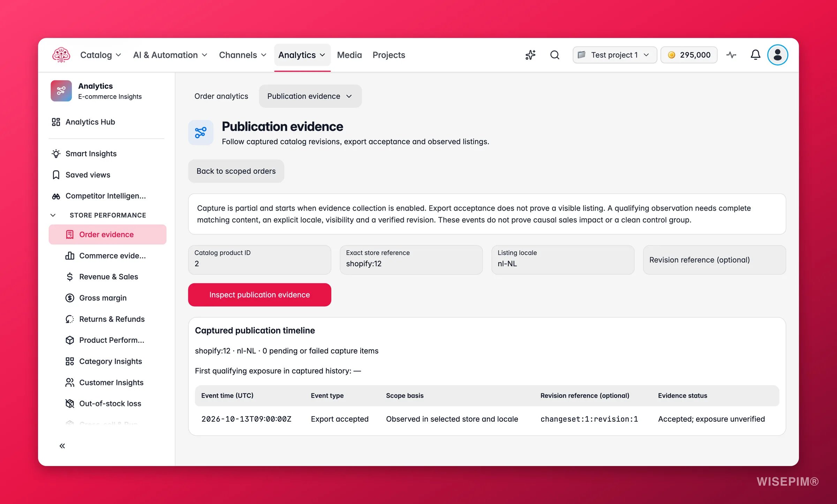Open Category Insights sidebar link
837x504 pixels.
pos(107,361)
